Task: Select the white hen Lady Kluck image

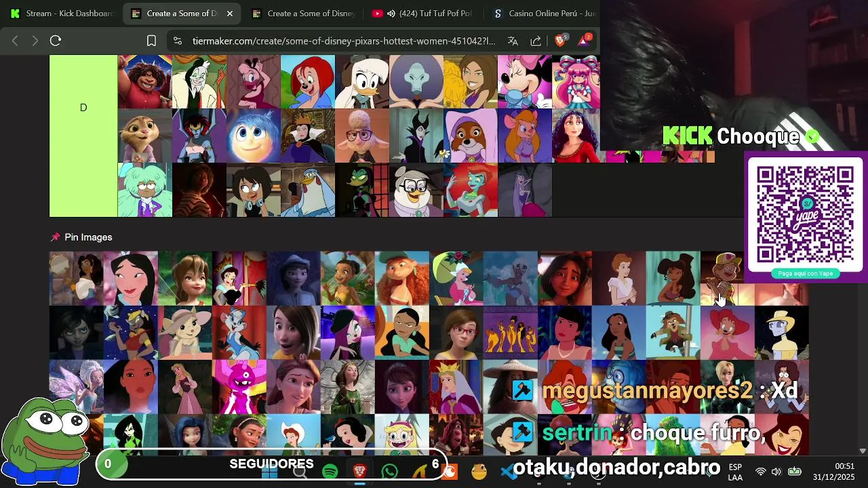Action: 308,190
